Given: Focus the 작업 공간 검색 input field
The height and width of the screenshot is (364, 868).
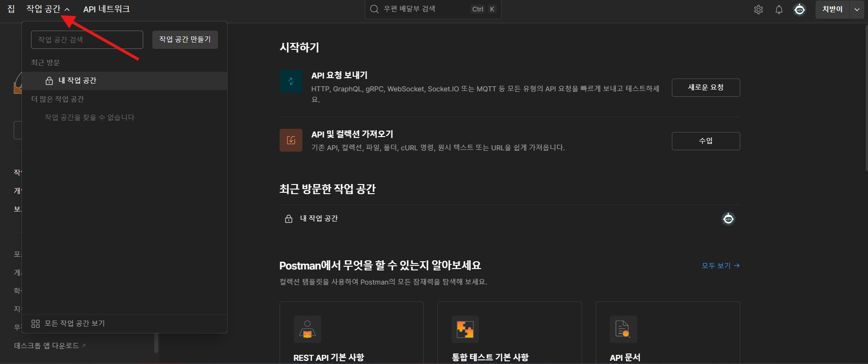Looking at the screenshot, I should (87, 40).
